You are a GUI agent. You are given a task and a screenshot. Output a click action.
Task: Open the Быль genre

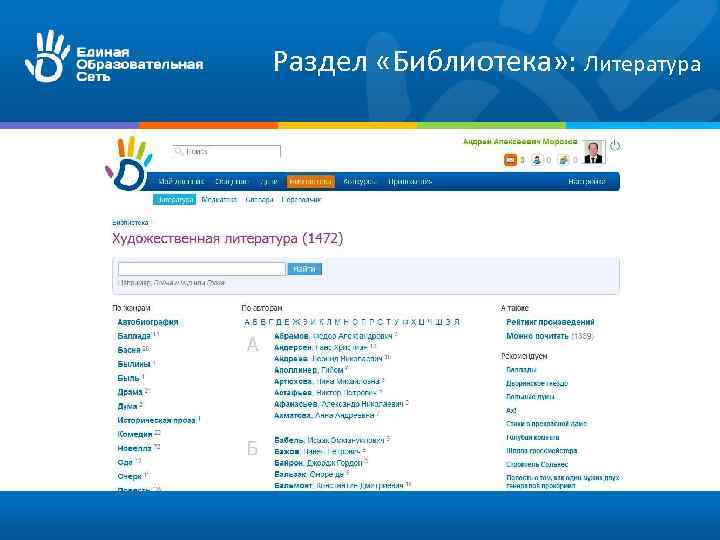click(x=128, y=378)
